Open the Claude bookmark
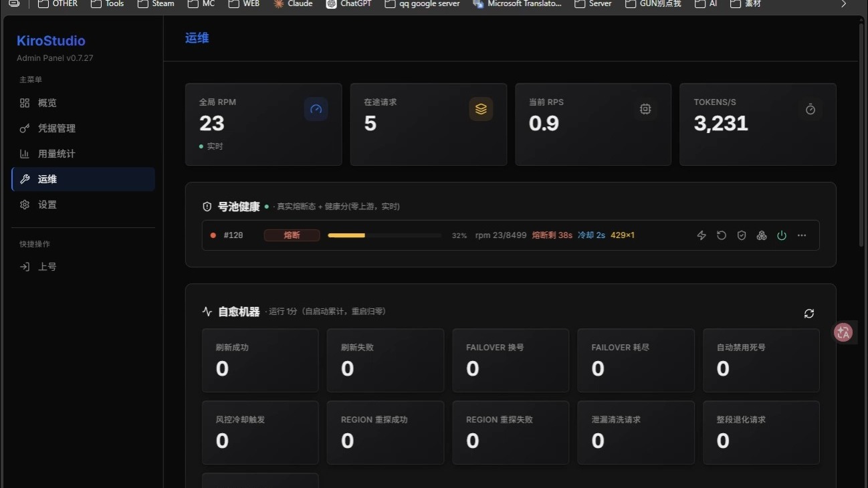 pos(293,3)
